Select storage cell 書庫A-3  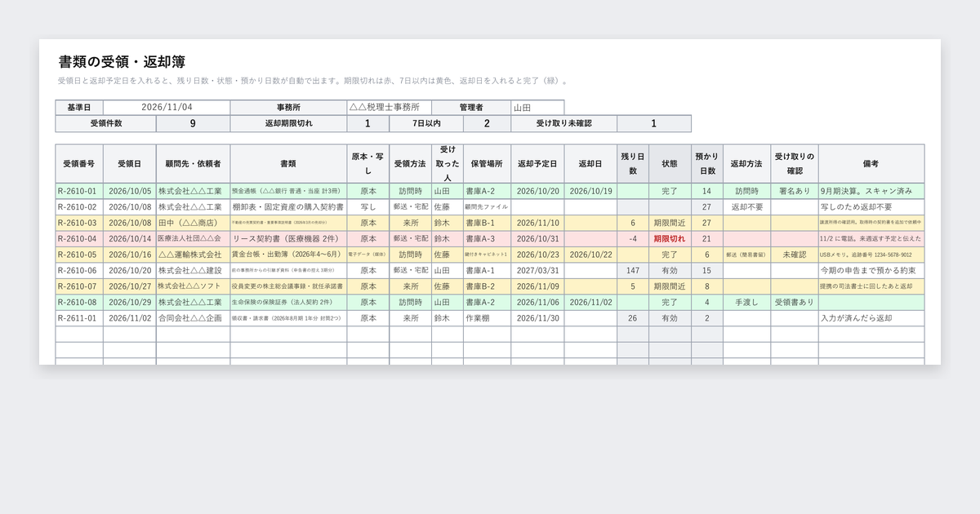(x=487, y=239)
